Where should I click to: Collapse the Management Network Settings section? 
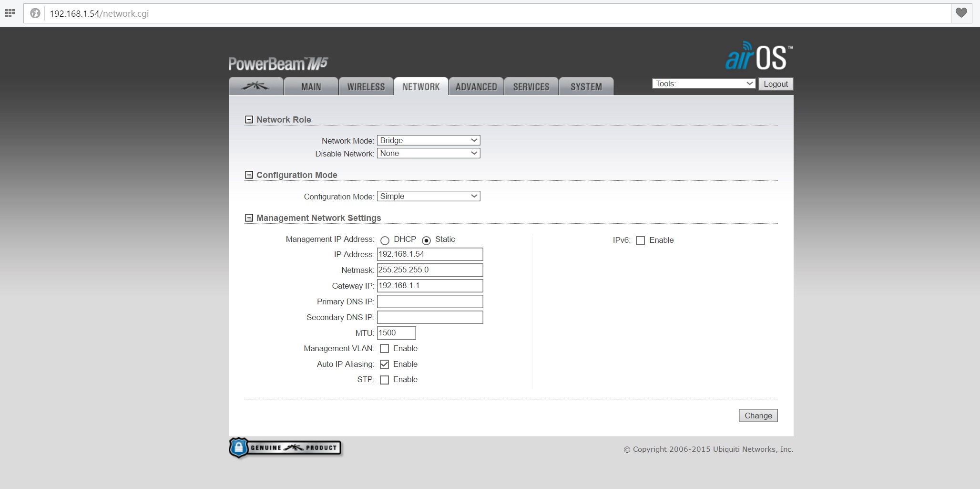(x=249, y=218)
